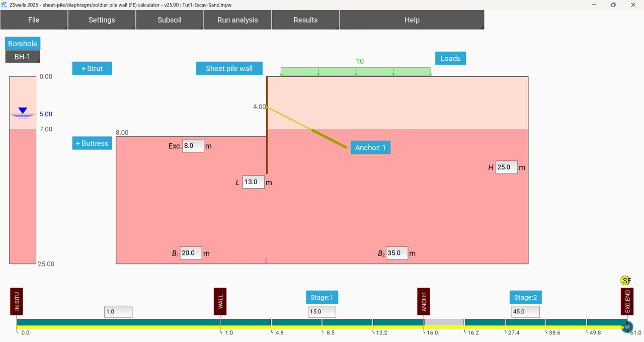644x342 pixels.
Task: Expand the Subsoil dropdown menu
Action: pyautogui.click(x=170, y=20)
